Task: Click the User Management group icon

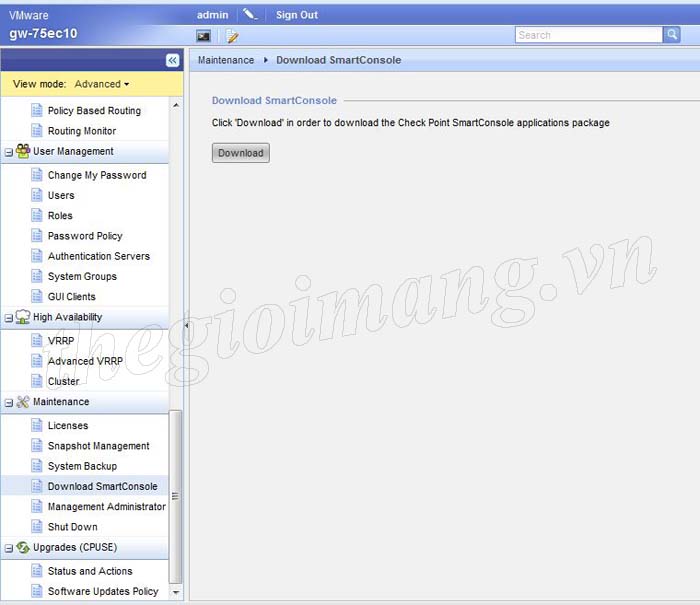Action: (x=23, y=152)
